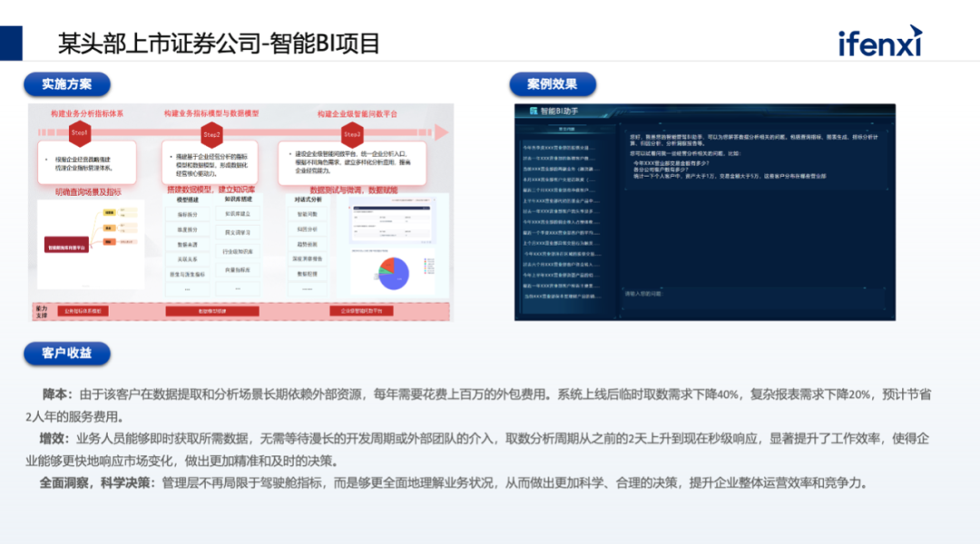This screenshot has width=980, height=544.
Task: Click the Step3 hexagon marker
Action: pyautogui.click(x=353, y=134)
